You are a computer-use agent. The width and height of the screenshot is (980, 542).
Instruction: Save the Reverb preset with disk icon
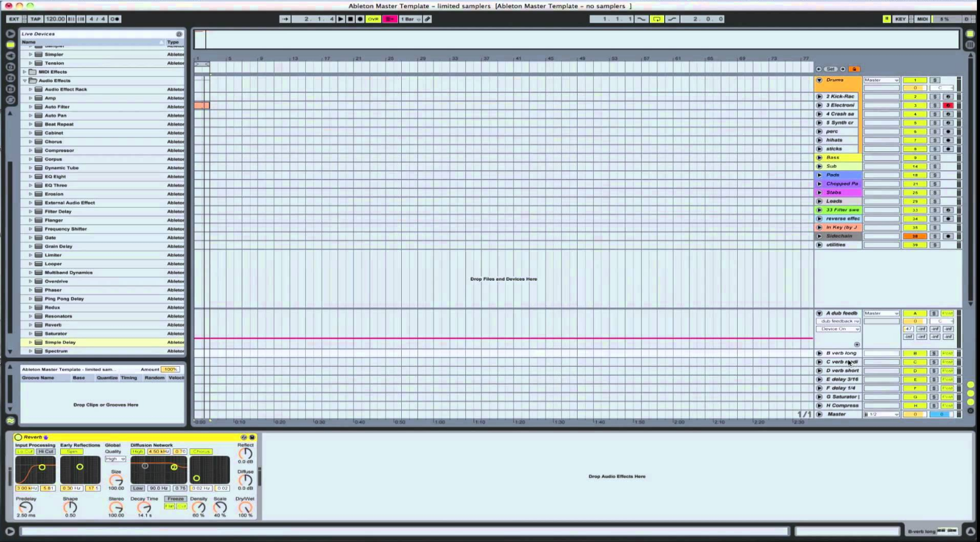252,437
